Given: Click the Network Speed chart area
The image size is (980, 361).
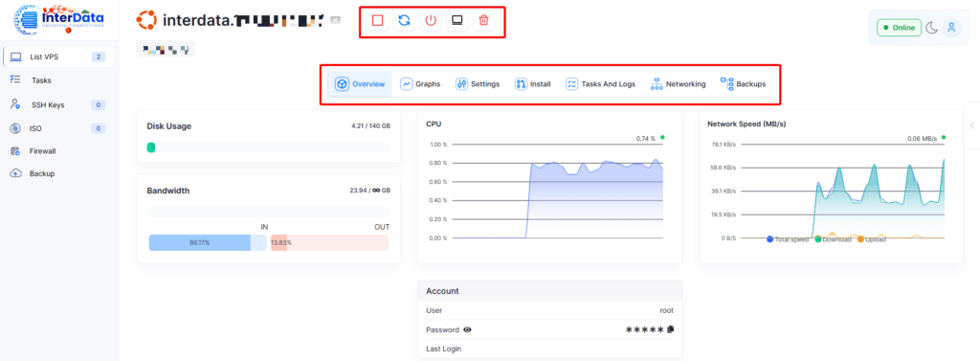Looking at the screenshot, I should click(842, 191).
